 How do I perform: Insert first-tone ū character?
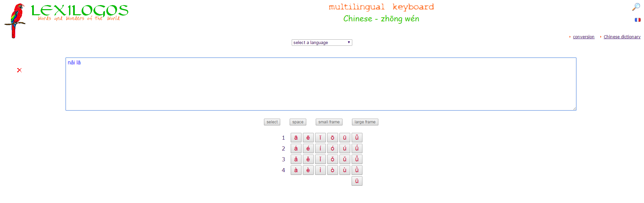point(345,138)
